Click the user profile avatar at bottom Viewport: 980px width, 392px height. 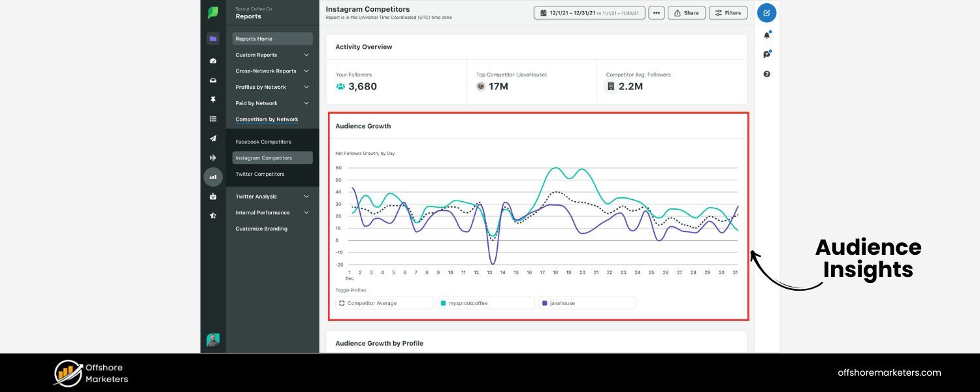213,340
